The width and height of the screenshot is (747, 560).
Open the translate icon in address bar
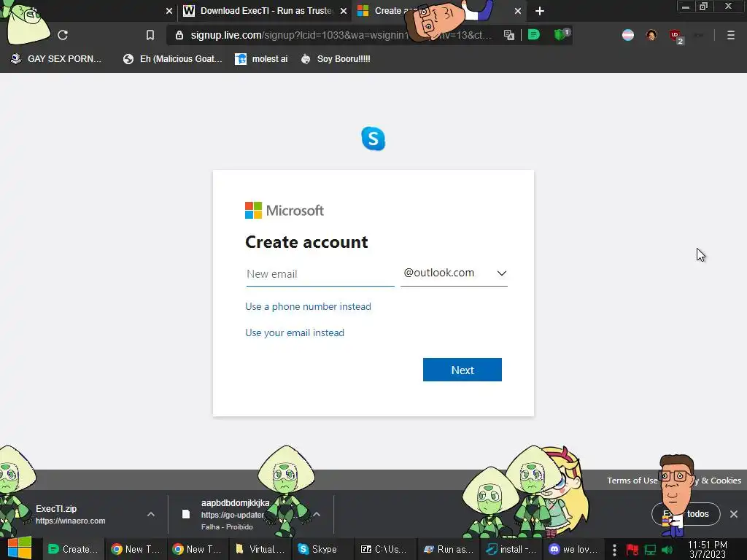[x=508, y=35]
